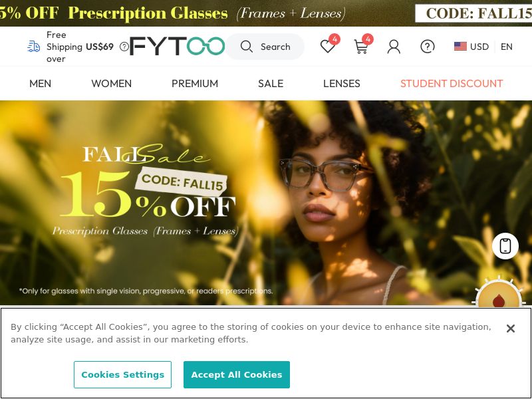Open the WOMEN menu
Image resolution: width=532 pixels, height=399 pixels.
tap(111, 84)
